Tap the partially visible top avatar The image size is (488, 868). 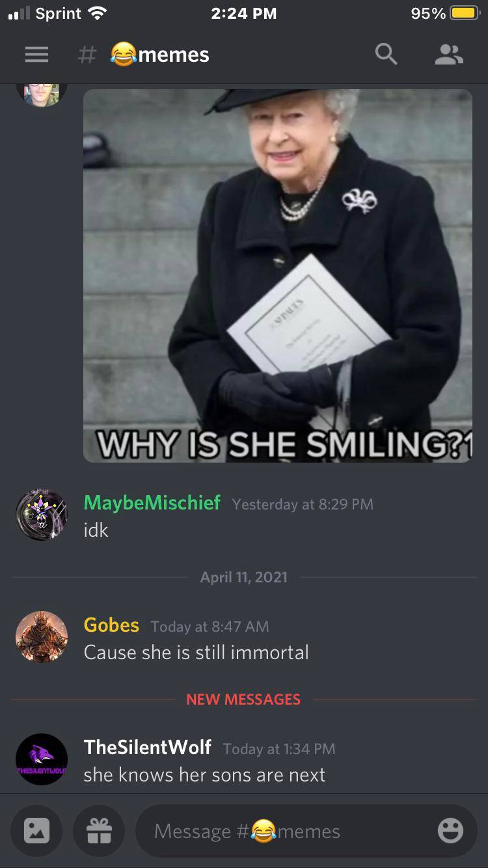pos(42,95)
